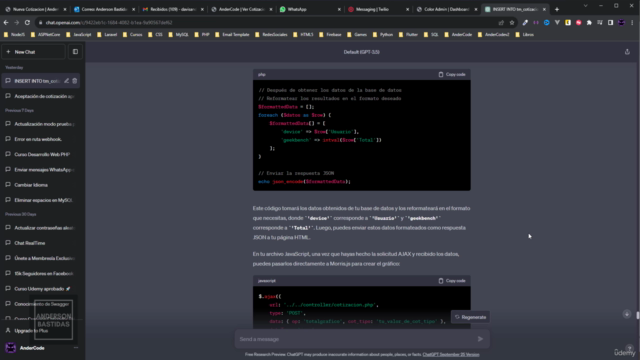This screenshot has width=640, height=360.
Task: Open the browser extensions puzzle icon
Action: [x=589, y=22]
